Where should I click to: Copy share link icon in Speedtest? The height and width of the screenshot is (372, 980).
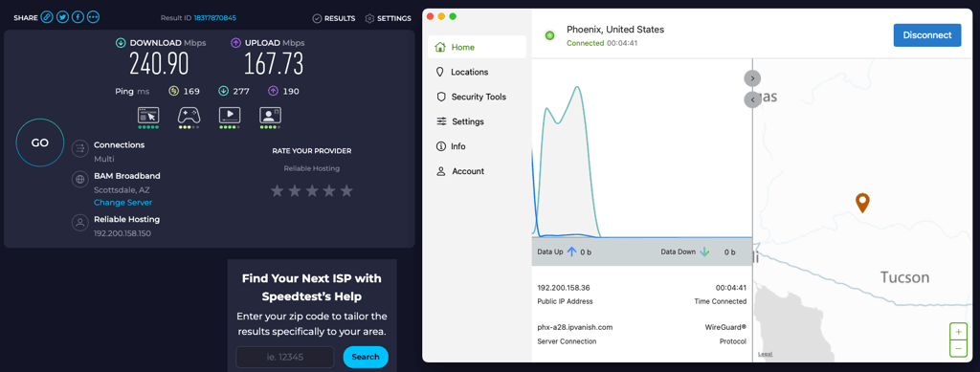click(x=47, y=17)
